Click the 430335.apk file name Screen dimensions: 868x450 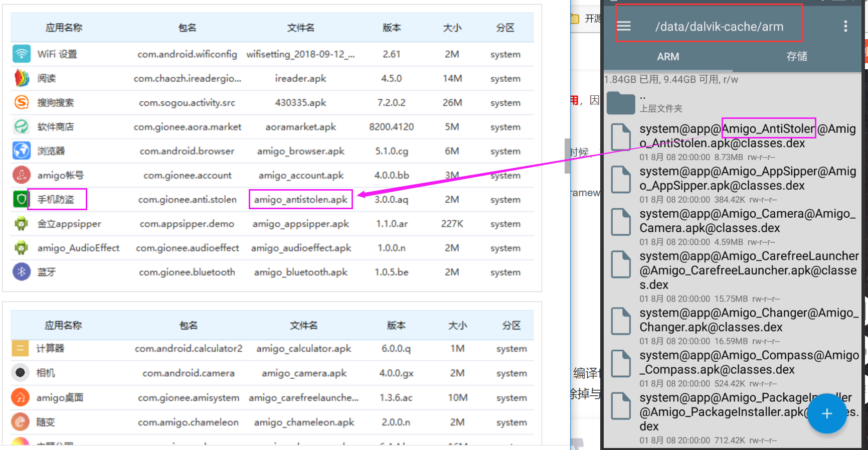tap(300, 102)
